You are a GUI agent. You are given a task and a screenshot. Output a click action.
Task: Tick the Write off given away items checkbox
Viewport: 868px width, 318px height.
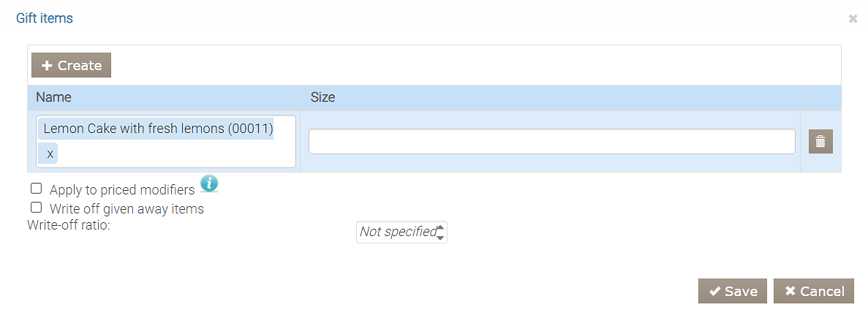(37, 208)
